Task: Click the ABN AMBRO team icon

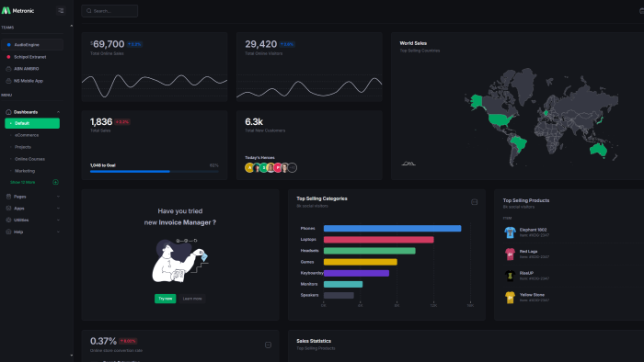Action: pyautogui.click(x=8, y=69)
